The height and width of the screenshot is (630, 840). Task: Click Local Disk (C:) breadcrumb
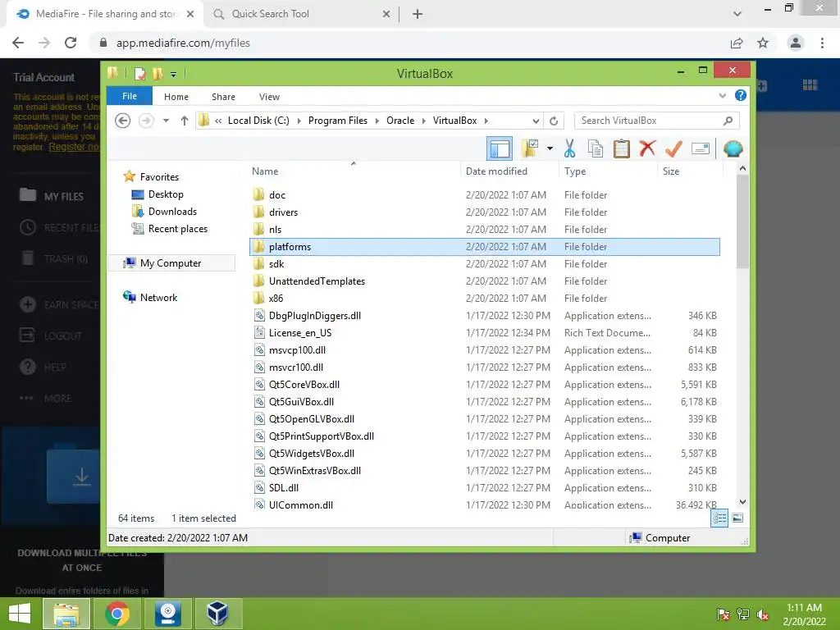pyautogui.click(x=258, y=121)
